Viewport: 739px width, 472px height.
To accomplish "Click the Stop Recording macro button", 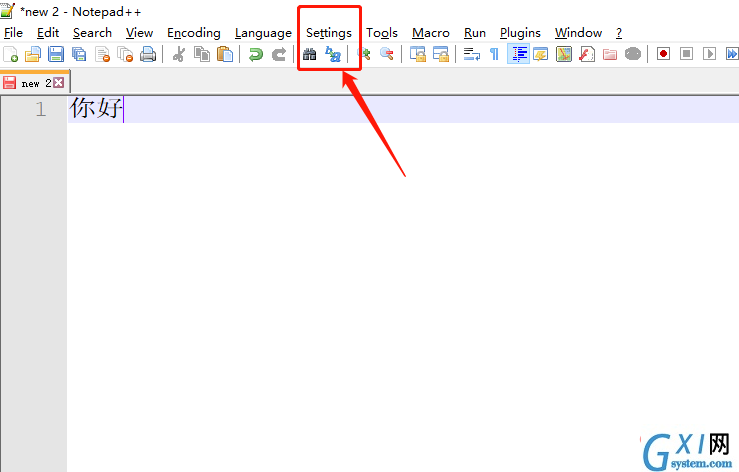I will pos(687,54).
